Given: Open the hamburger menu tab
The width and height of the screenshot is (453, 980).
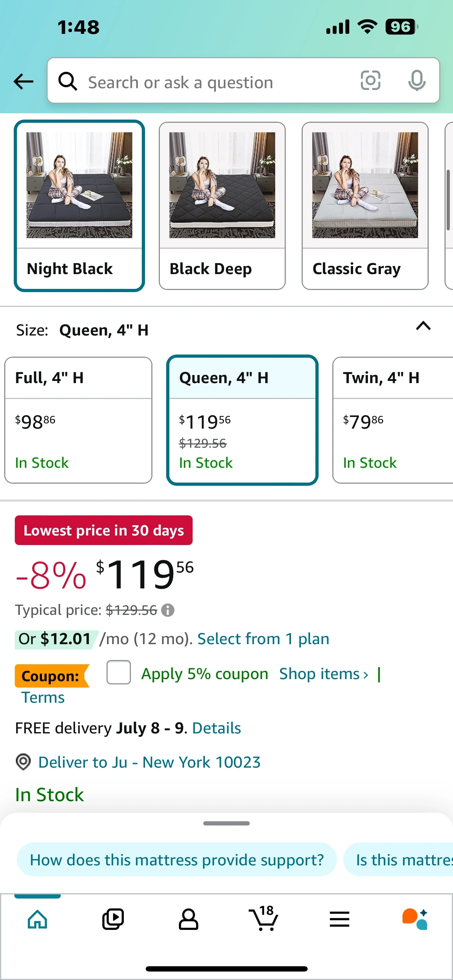Looking at the screenshot, I should (339, 920).
